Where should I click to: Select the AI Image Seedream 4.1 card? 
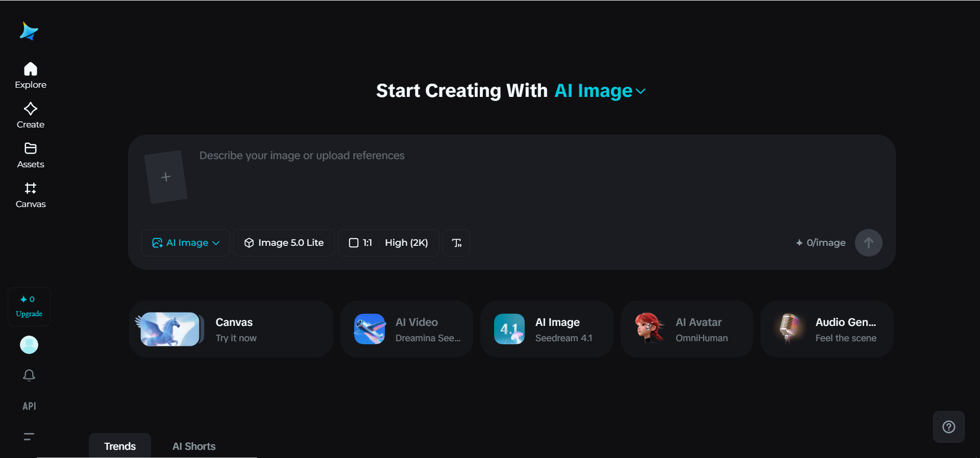click(x=547, y=329)
